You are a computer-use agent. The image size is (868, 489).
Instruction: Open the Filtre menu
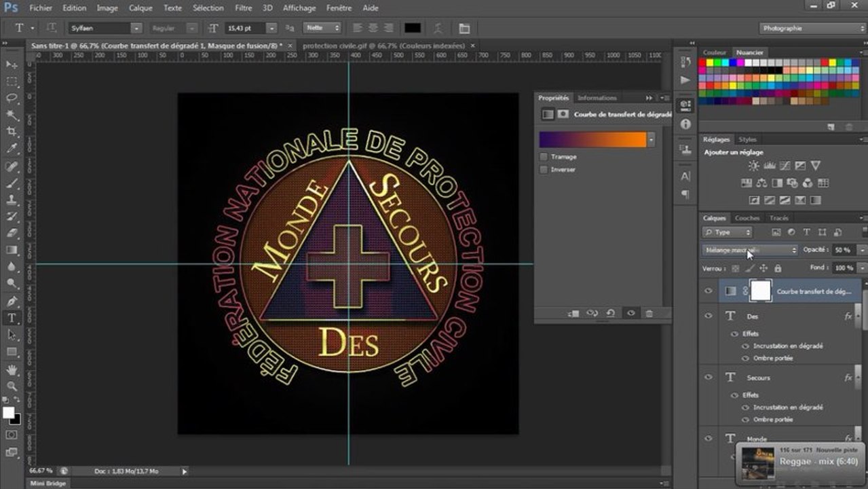click(243, 8)
